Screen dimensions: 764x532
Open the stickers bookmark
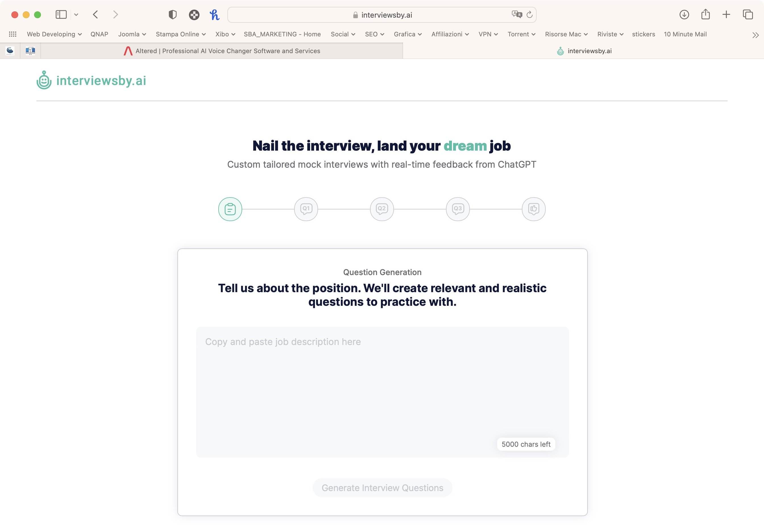(643, 34)
